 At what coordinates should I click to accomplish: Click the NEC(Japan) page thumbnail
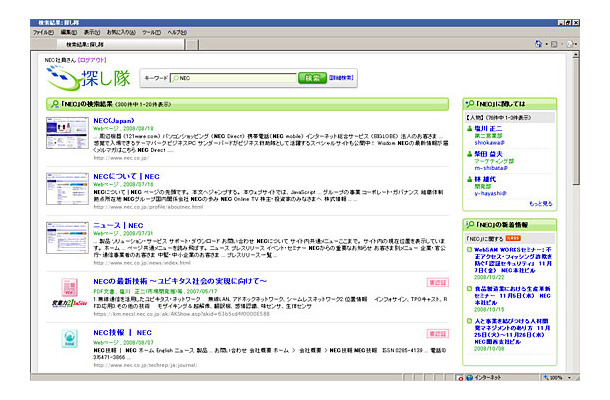tap(67, 133)
